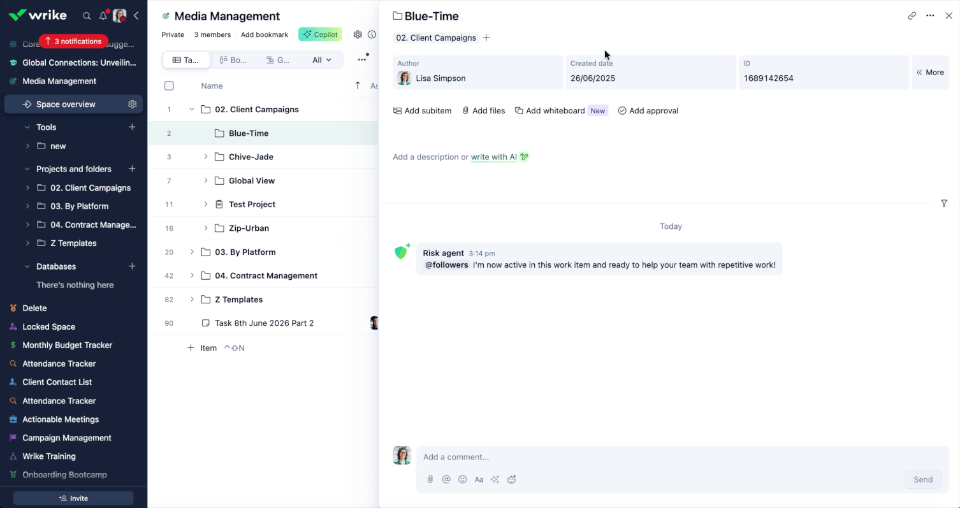Click the Send comment button
Viewport: 960px width, 508px height.
click(x=923, y=479)
